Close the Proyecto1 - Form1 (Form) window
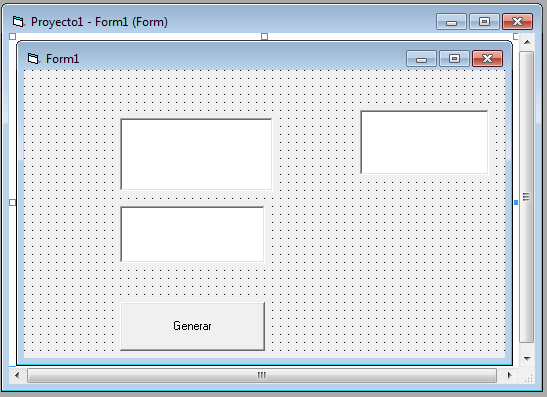 [x=517, y=22]
